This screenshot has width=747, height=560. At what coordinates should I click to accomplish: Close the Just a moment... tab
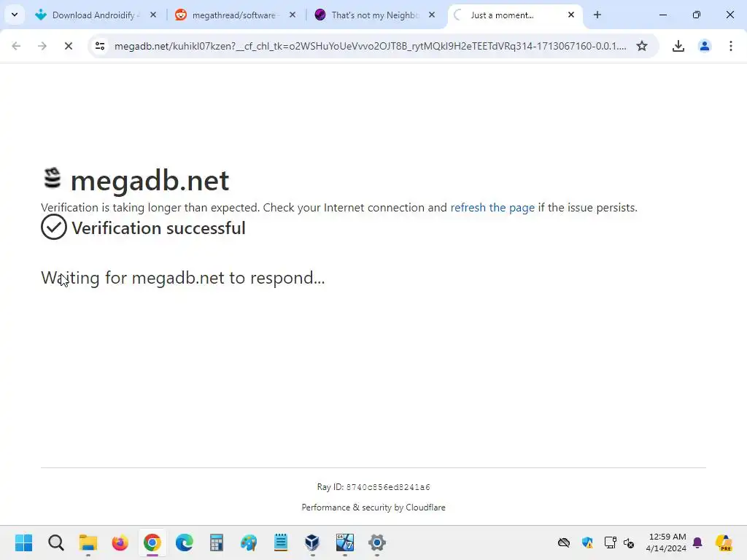(x=571, y=15)
